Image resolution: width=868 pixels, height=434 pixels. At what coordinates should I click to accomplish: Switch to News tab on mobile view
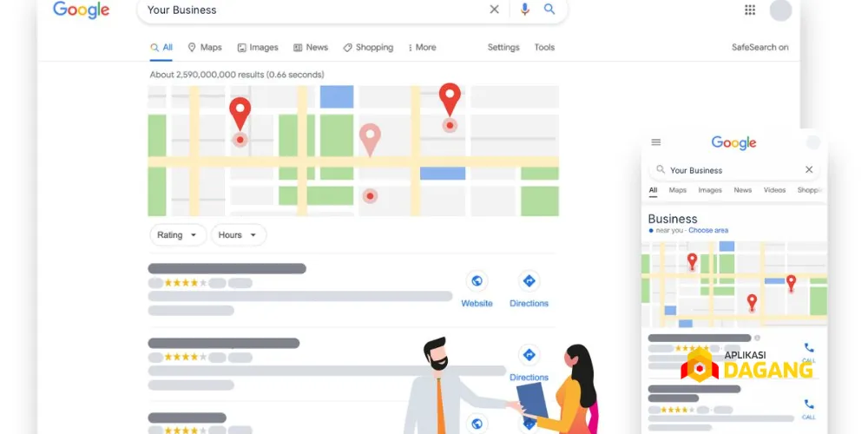[x=743, y=190]
